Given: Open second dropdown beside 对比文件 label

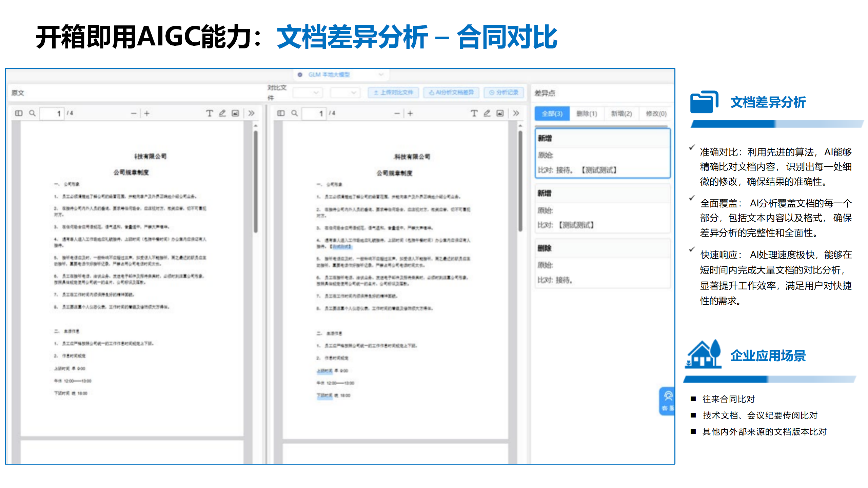Looking at the screenshot, I should (x=345, y=93).
